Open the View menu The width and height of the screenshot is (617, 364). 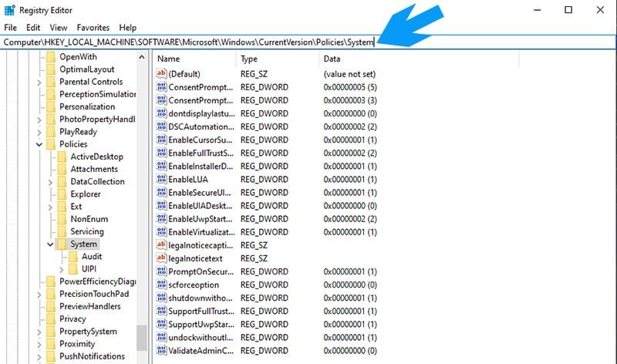tap(59, 28)
